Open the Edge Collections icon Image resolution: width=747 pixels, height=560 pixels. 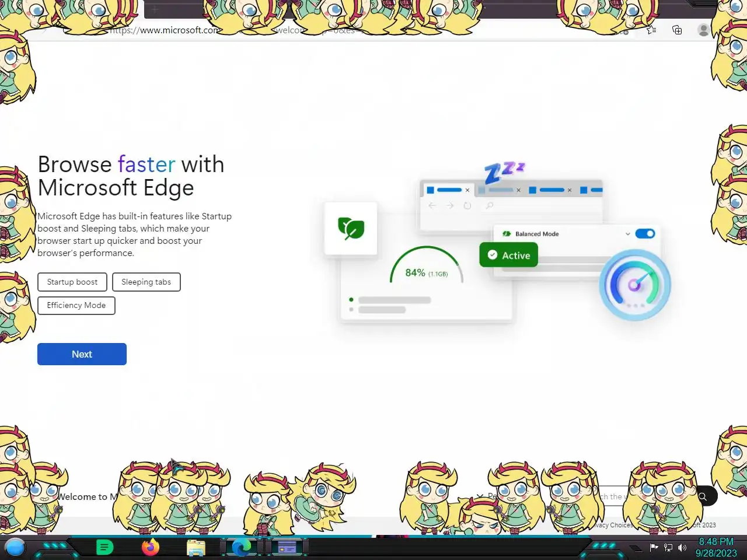click(677, 30)
